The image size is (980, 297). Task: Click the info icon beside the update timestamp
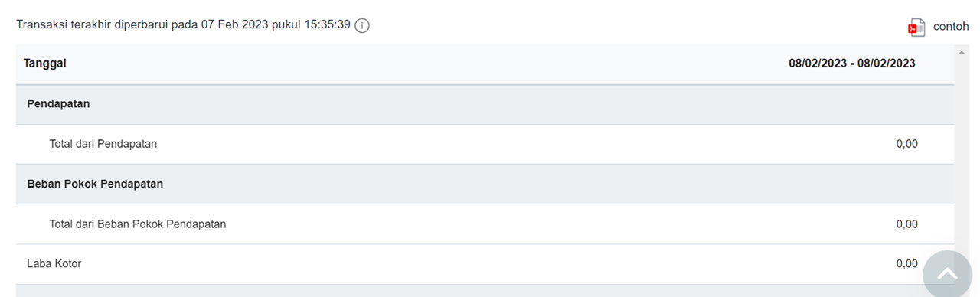click(362, 25)
